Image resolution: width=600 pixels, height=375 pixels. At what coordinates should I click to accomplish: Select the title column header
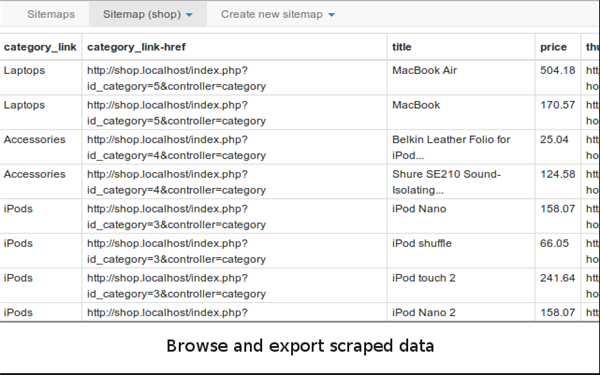click(x=461, y=47)
